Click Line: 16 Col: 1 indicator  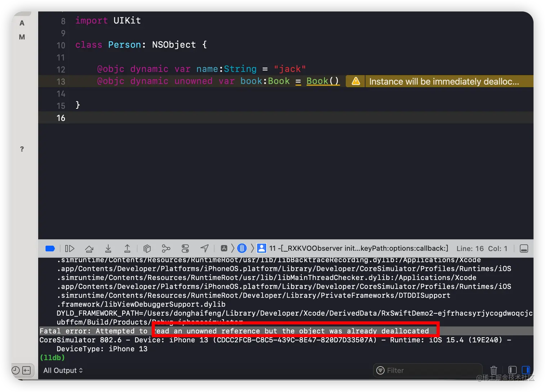482,249
